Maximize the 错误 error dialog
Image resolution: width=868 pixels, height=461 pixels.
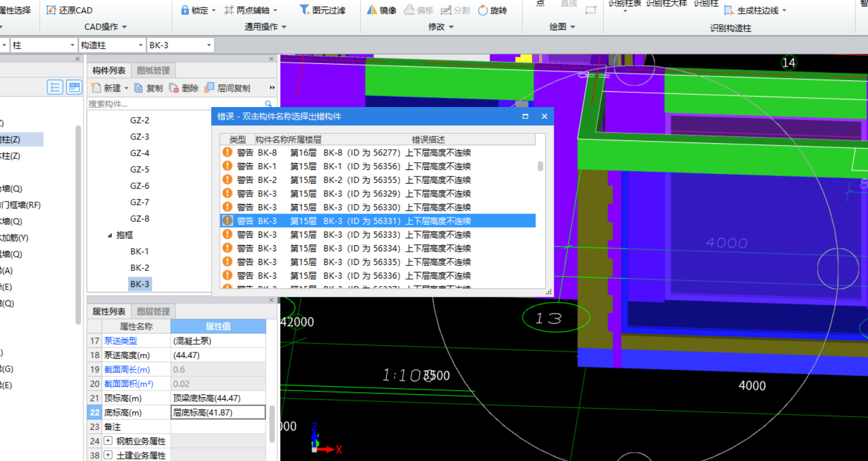pyautogui.click(x=525, y=116)
